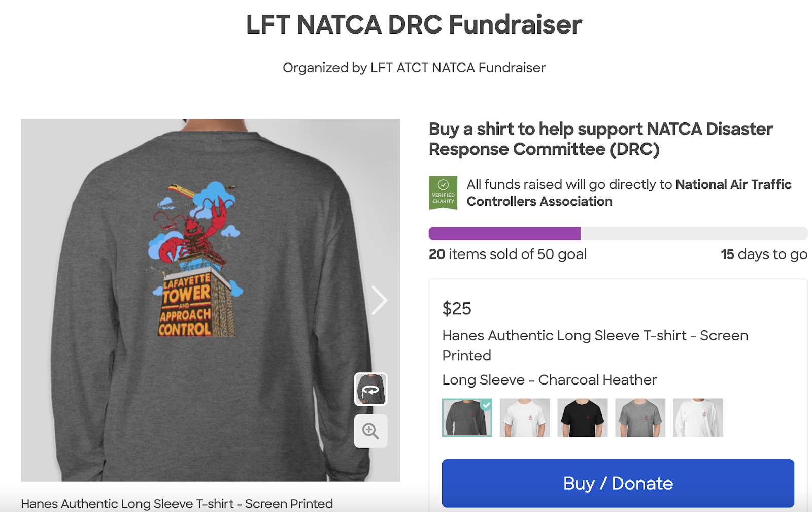Click the Verified Charity badge
812x512 pixels.
tap(443, 193)
